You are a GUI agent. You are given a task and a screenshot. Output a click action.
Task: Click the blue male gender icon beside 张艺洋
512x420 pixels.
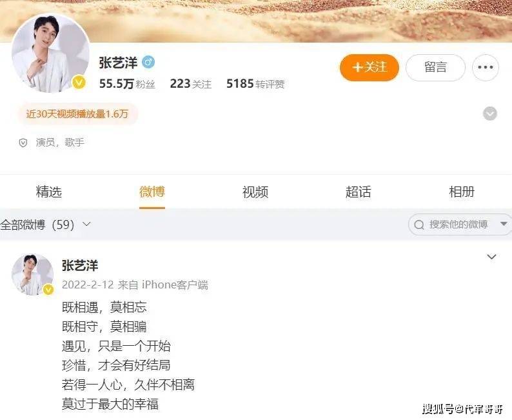(148, 62)
